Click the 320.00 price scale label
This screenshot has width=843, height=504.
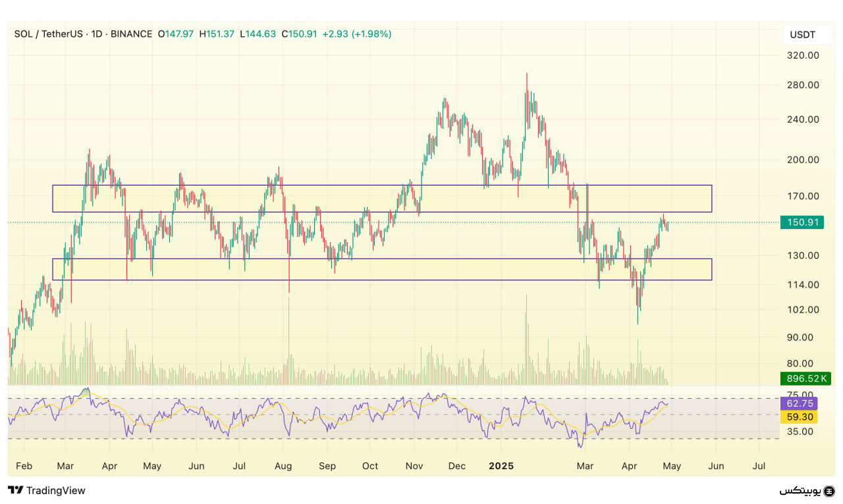803,56
